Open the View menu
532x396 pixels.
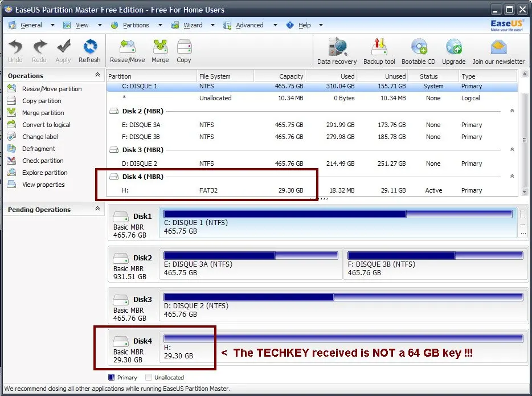coord(82,25)
